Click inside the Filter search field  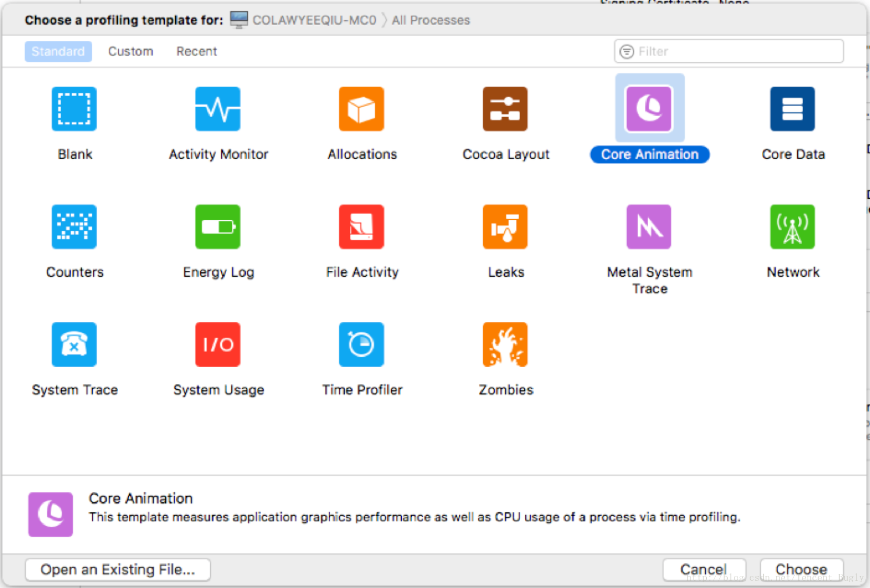pos(727,51)
